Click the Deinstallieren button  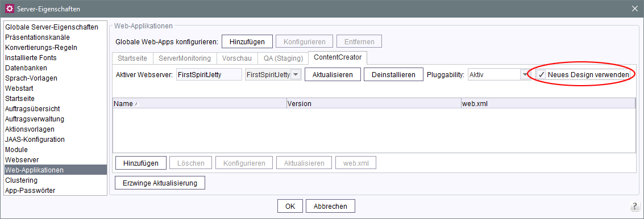coord(393,75)
